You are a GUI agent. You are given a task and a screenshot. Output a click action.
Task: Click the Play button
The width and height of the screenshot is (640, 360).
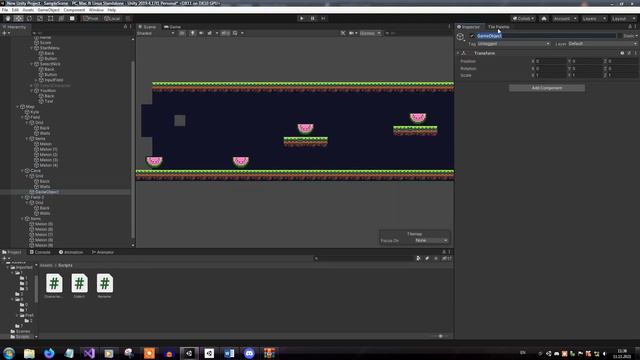(x=302, y=18)
